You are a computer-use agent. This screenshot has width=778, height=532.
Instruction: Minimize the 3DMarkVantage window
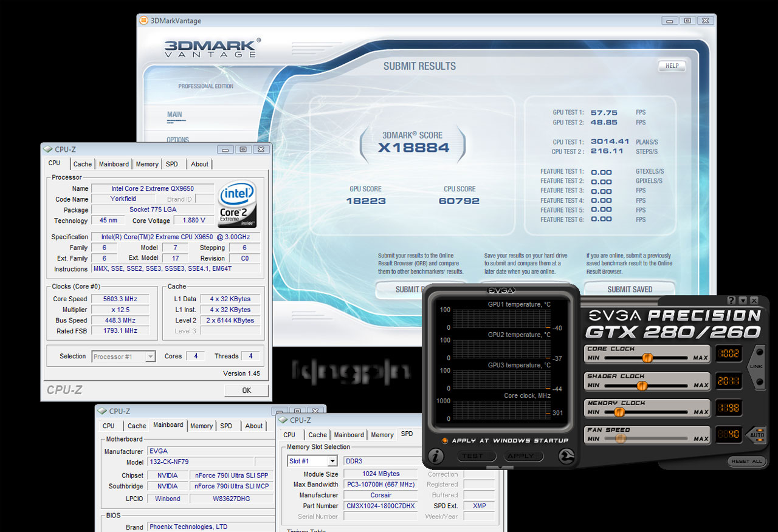pyautogui.click(x=671, y=21)
